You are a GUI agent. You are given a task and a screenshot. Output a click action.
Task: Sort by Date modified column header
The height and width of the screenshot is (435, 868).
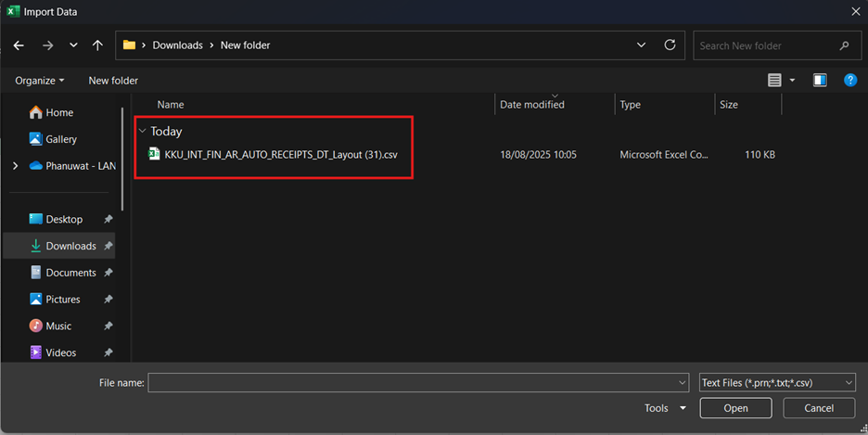tap(532, 105)
